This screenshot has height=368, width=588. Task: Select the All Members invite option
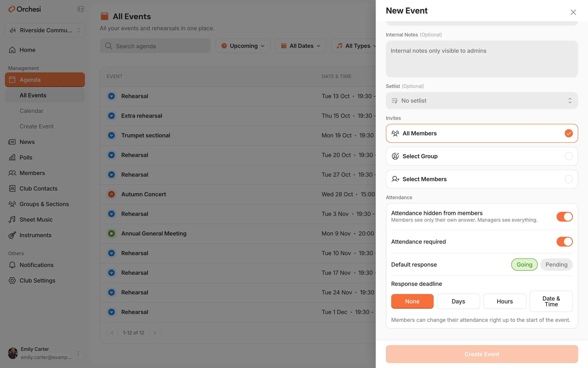point(482,133)
